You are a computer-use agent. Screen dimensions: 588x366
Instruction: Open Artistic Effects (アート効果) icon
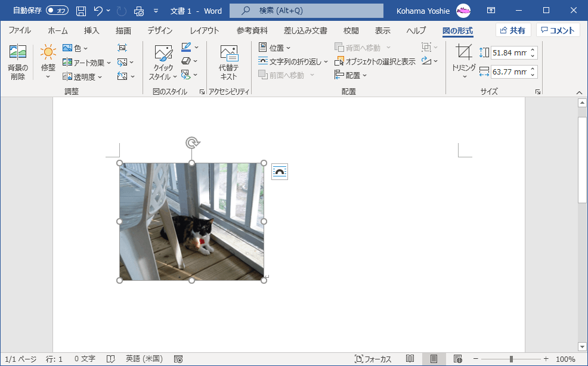coord(67,62)
